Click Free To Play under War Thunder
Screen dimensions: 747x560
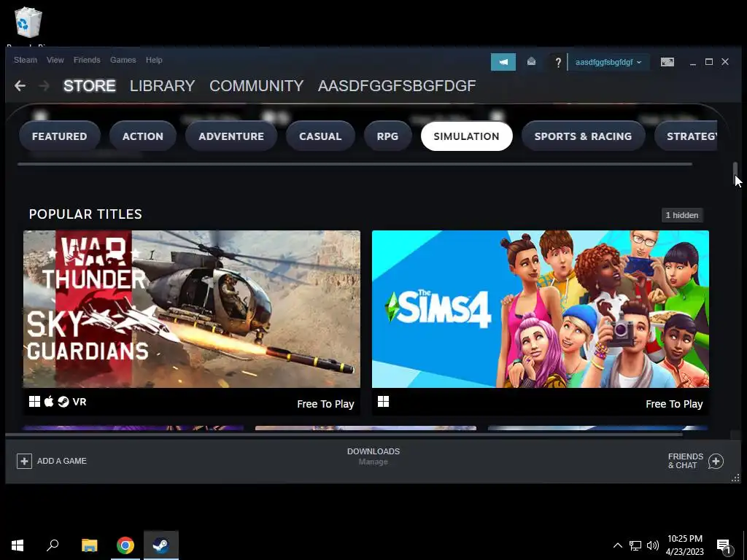(x=325, y=404)
